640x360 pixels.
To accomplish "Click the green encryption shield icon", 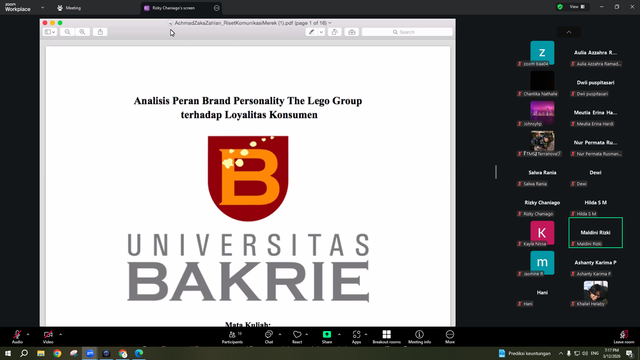I will 560,7.
